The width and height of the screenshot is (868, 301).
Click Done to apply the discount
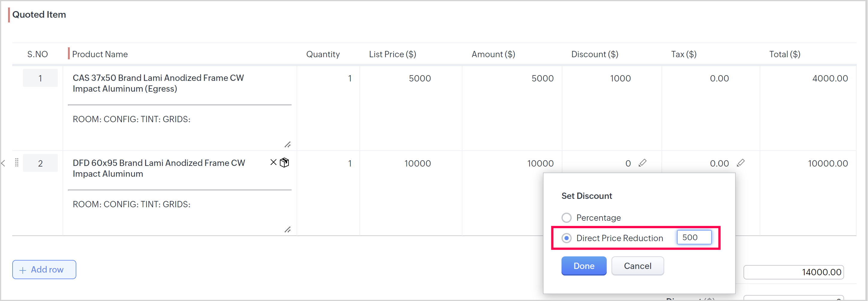click(x=584, y=266)
